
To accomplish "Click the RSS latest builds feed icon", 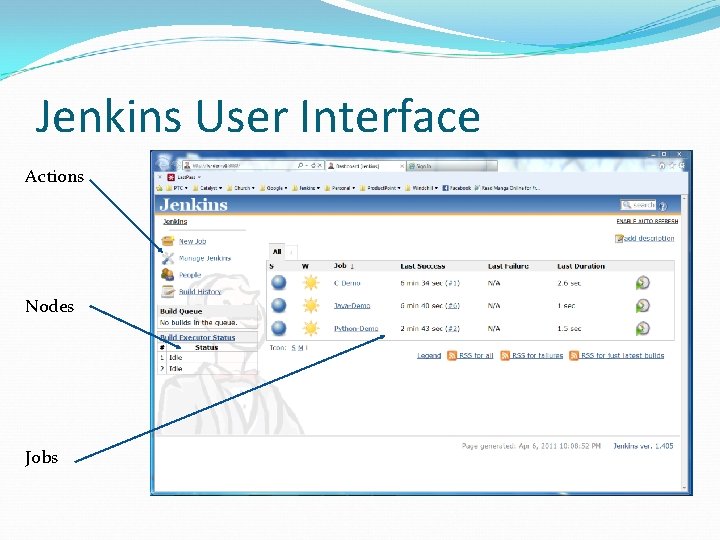I will coord(574,355).
